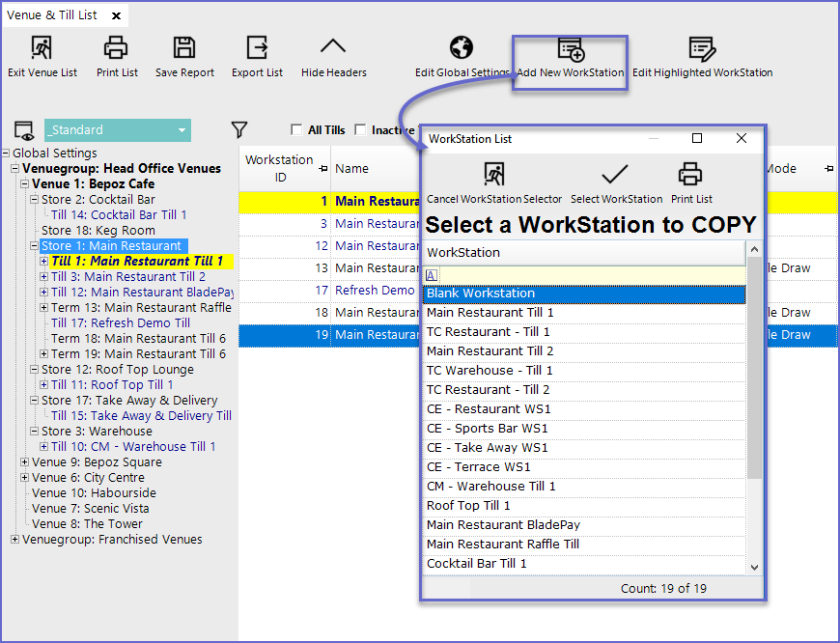Open the _Standard view dropdown
Image resolution: width=840 pixels, height=643 pixels.
click(182, 130)
